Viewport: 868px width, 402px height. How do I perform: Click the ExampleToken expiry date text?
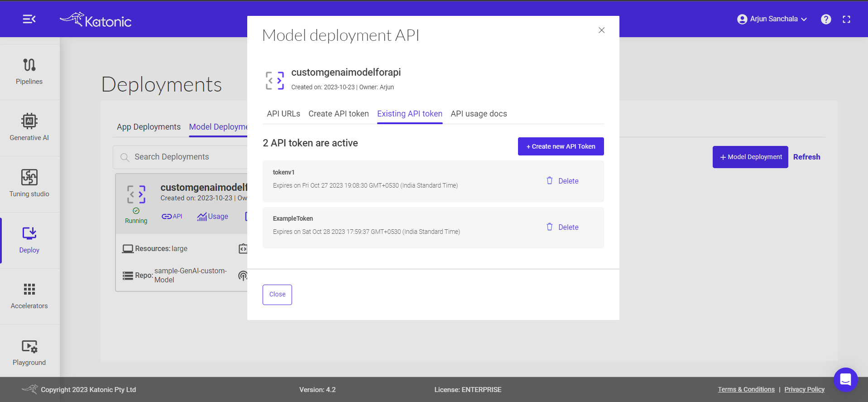pyautogui.click(x=366, y=232)
